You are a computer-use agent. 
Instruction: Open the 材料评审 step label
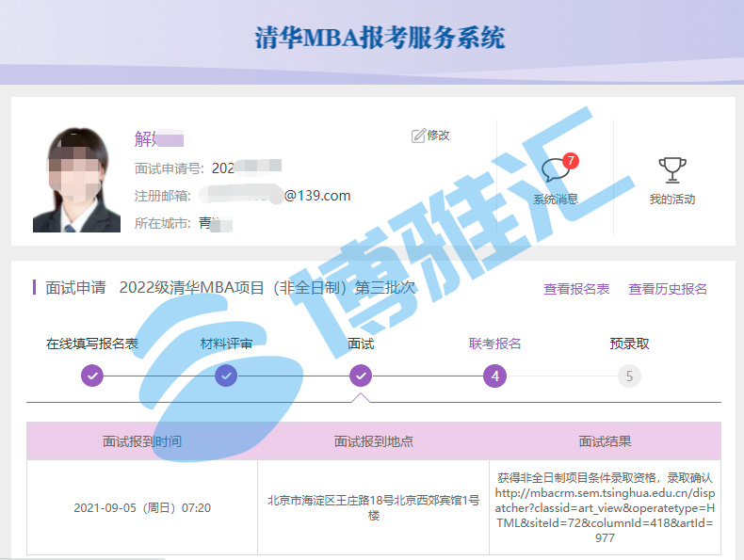226,344
